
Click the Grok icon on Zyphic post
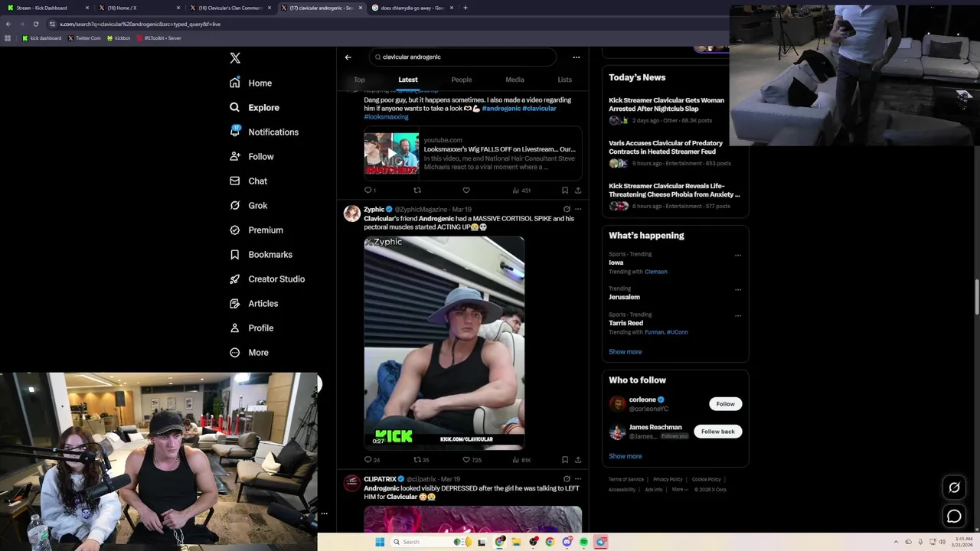click(x=567, y=209)
